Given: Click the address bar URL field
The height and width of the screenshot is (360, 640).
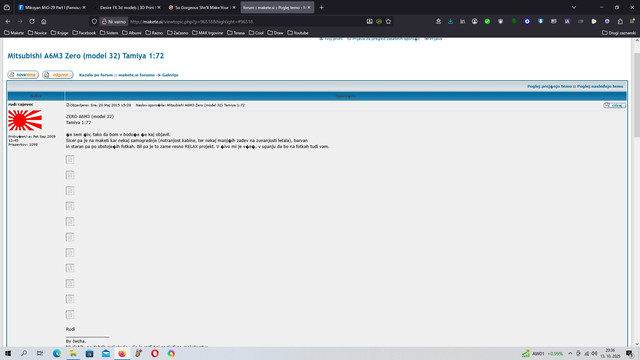Looking at the screenshot, I should (x=245, y=22).
